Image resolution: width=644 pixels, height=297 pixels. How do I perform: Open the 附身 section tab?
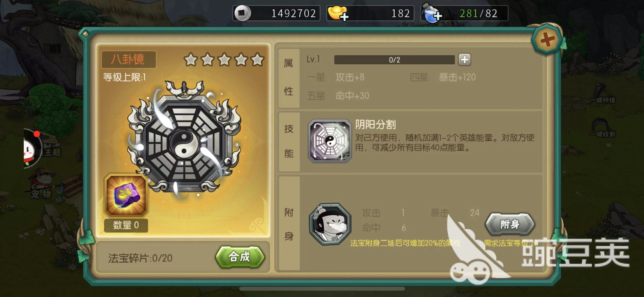289,224
